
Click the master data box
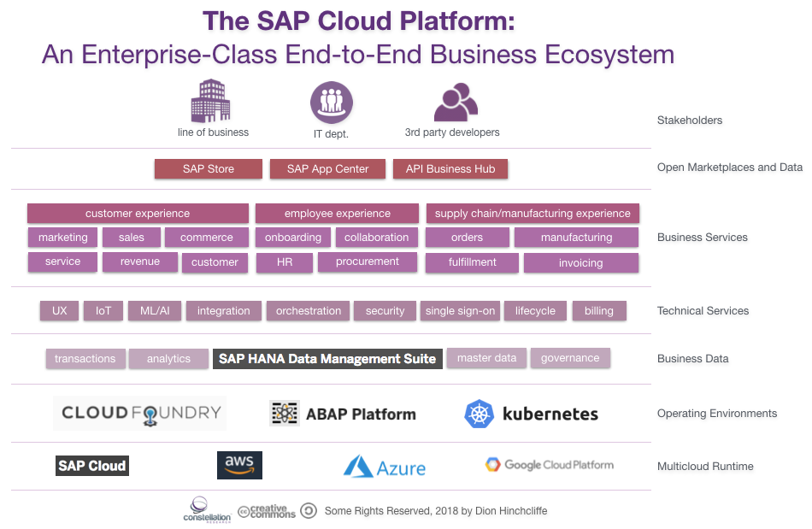[487, 358]
